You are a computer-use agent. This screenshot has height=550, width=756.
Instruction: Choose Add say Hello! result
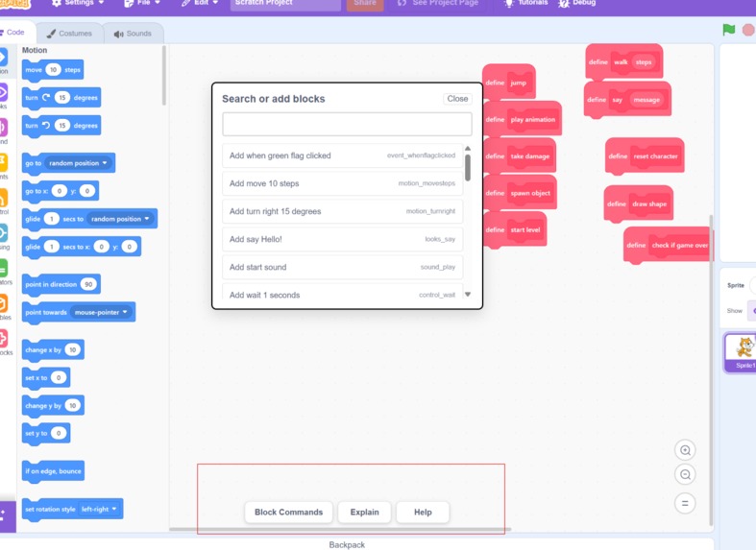342,239
